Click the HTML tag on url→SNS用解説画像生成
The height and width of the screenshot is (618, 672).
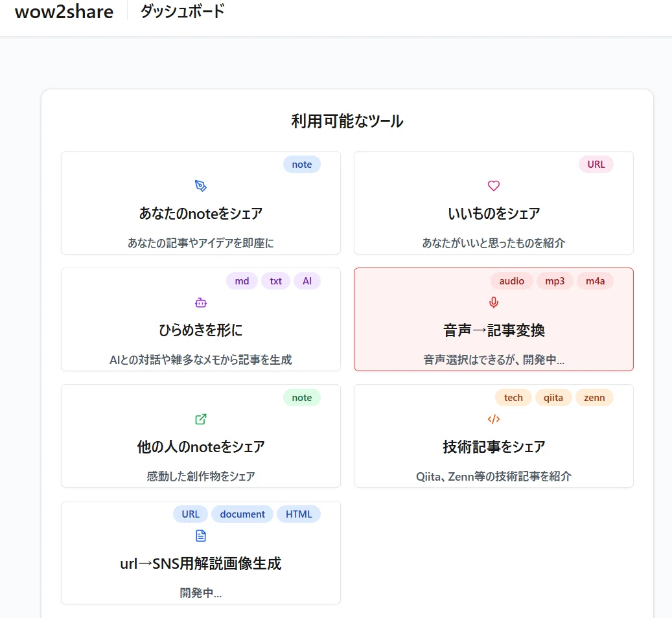(x=299, y=514)
